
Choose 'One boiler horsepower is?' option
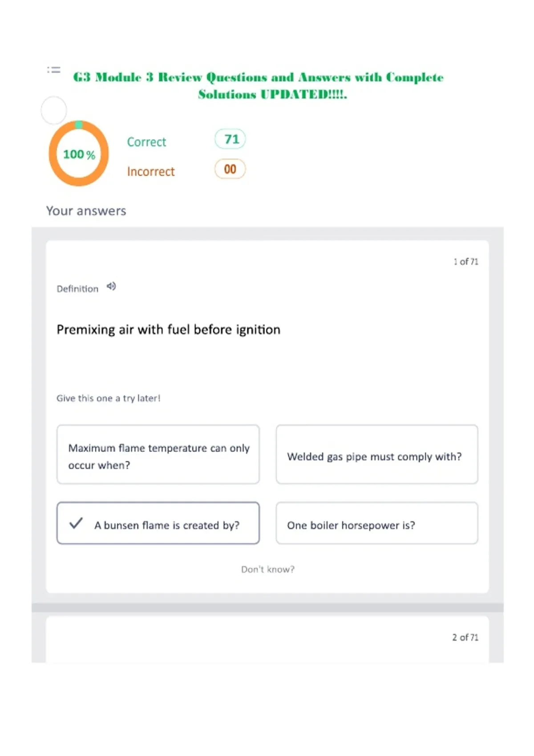click(x=377, y=523)
